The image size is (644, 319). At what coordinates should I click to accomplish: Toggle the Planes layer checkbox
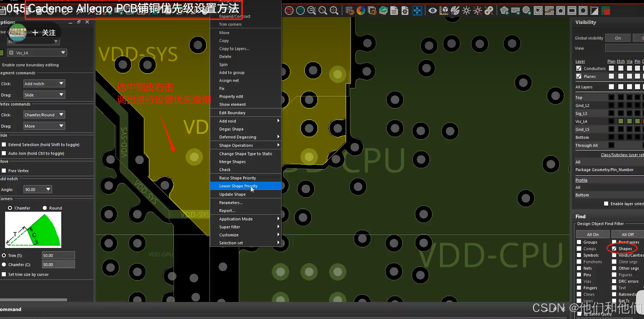coord(579,76)
